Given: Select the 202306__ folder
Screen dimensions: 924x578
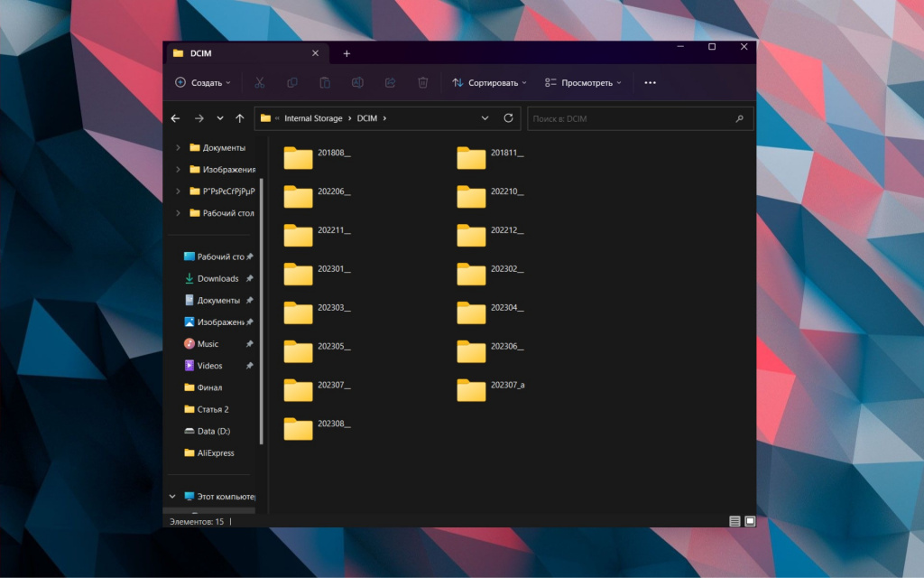Looking at the screenshot, I should pyautogui.click(x=490, y=351).
